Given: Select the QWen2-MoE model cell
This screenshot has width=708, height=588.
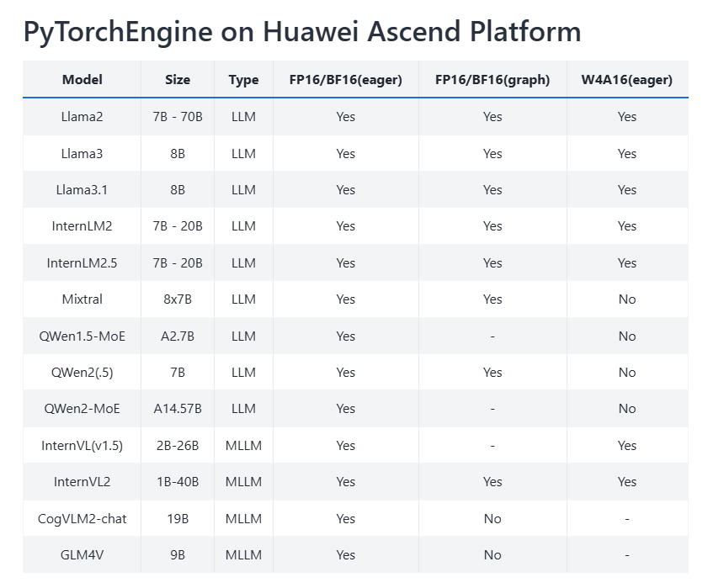Looking at the screenshot, I should (83, 408).
